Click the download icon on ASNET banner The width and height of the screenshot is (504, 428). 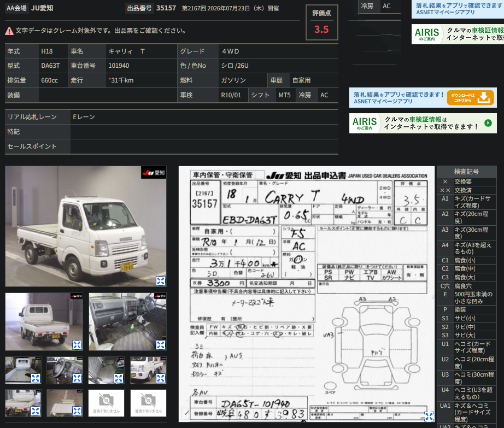[484, 97]
